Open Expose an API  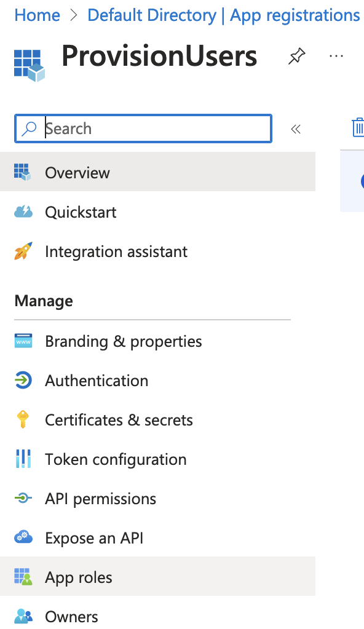[x=158, y=537]
